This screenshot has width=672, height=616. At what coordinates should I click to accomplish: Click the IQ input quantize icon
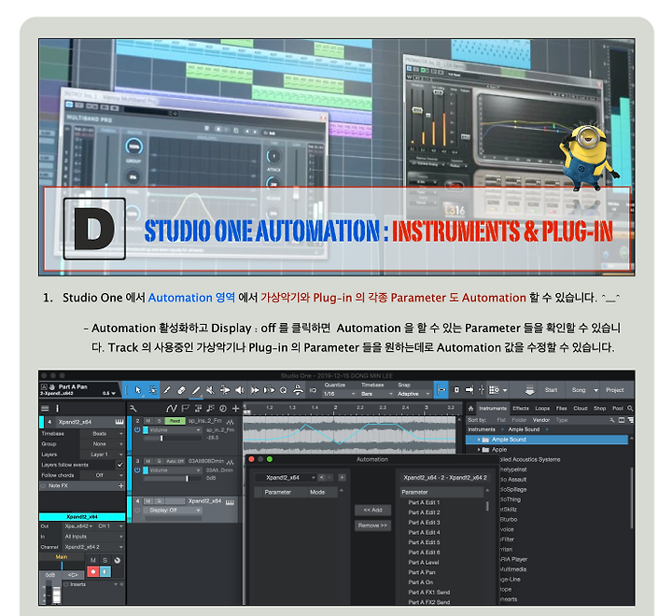click(313, 390)
